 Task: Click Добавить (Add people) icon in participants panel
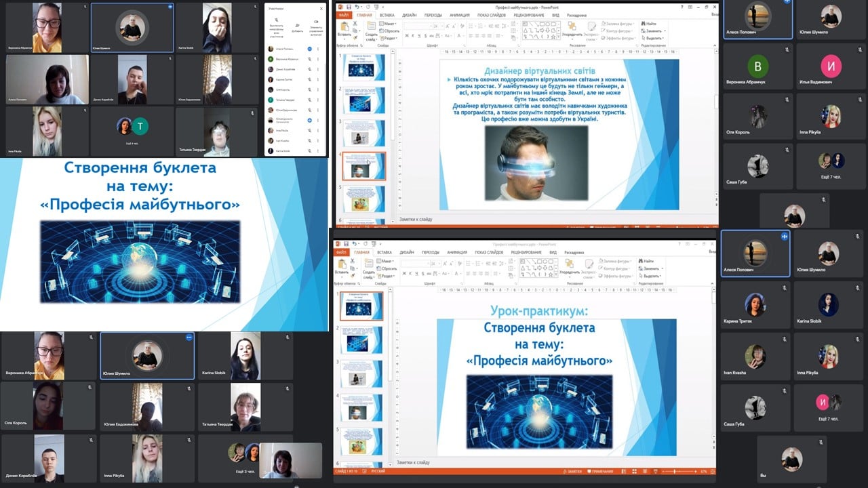coord(297,26)
